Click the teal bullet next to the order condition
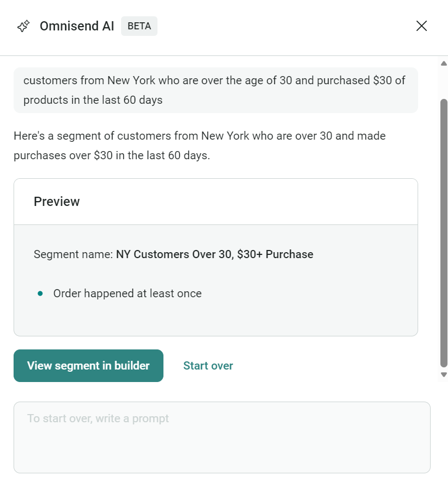 [x=40, y=293]
